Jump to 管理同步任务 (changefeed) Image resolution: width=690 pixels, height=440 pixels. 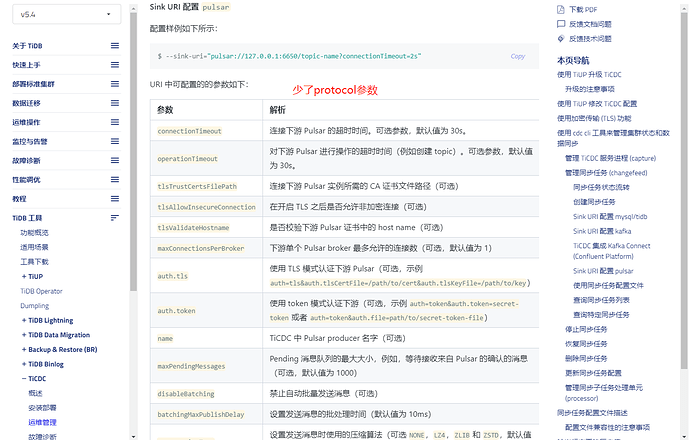pyautogui.click(x=606, y=173)
